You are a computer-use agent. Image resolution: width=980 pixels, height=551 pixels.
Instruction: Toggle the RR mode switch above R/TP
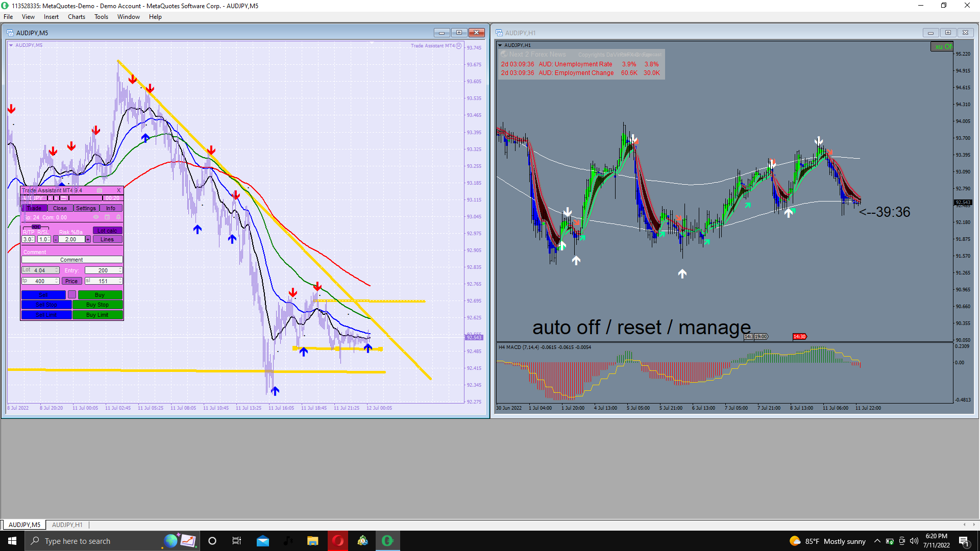click(x=36, y=227)
